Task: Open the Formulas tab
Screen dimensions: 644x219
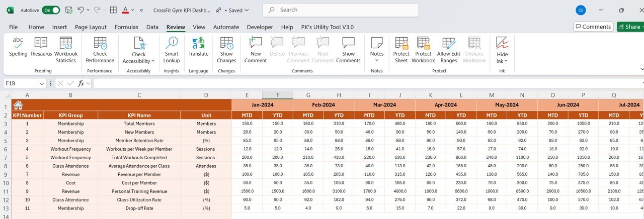Action: point(126,27)
